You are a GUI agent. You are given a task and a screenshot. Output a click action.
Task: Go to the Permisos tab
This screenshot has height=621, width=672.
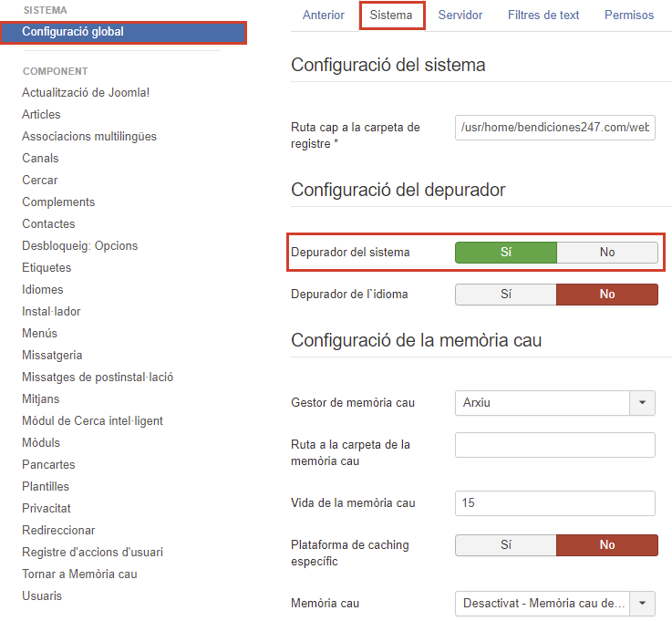point(628,15)
